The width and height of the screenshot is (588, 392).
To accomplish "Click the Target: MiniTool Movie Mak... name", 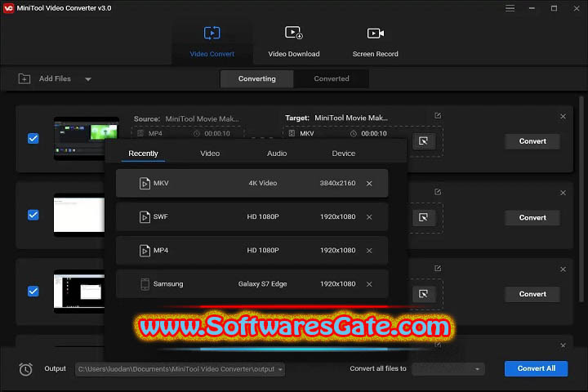I will (336, 118).
